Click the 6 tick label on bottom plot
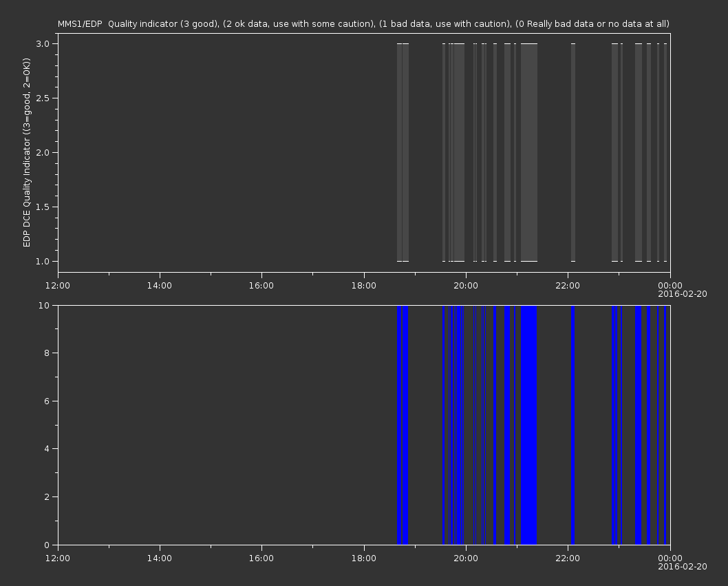This screenshot has height=586, width=728. pyautogui.click(x=47, y=401)
